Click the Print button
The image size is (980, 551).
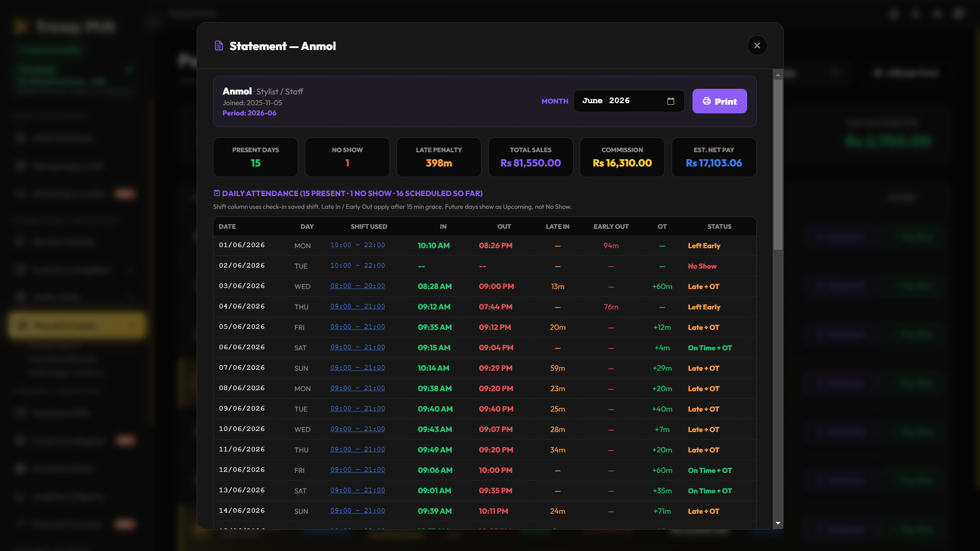point(719,101)
